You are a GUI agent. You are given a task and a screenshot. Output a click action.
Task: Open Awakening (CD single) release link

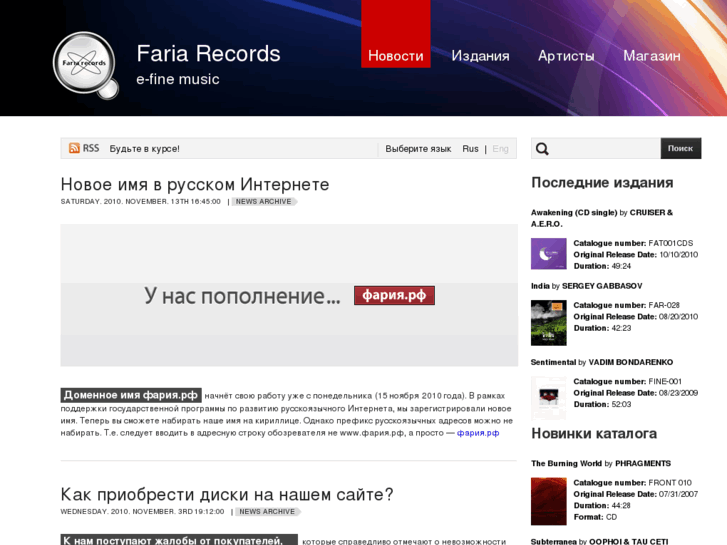601,218
